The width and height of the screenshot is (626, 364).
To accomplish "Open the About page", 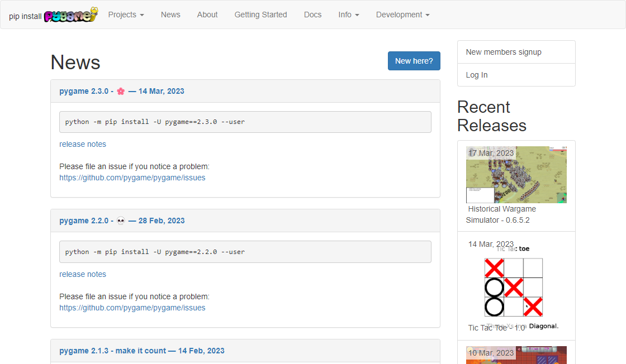I will click(207, 15).
